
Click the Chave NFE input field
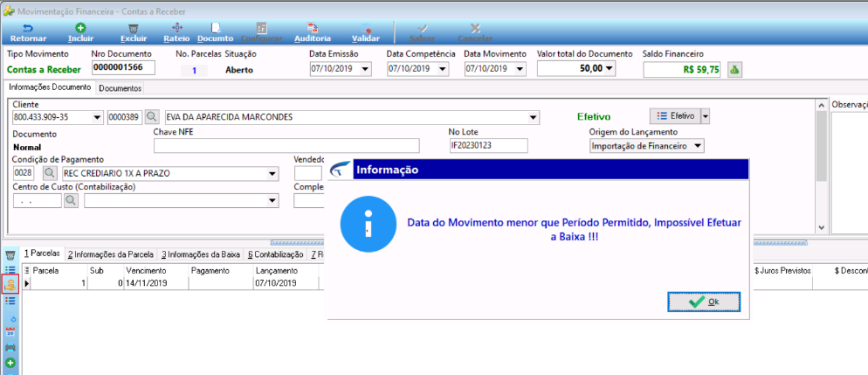(x=286, y=146)
